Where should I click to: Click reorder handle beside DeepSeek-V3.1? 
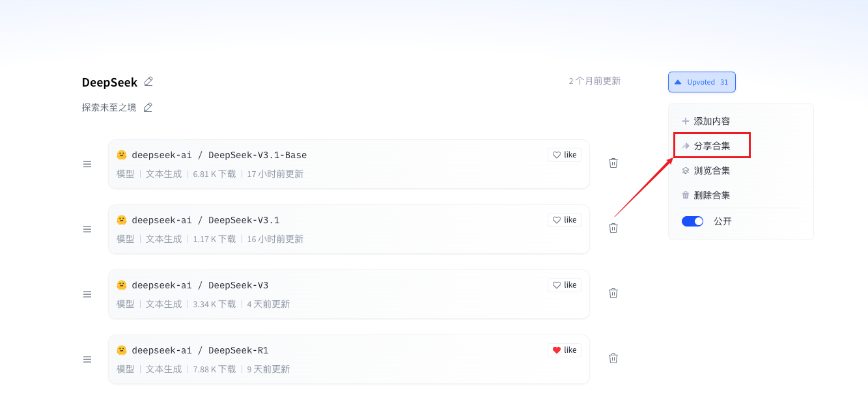click(87, 229)
